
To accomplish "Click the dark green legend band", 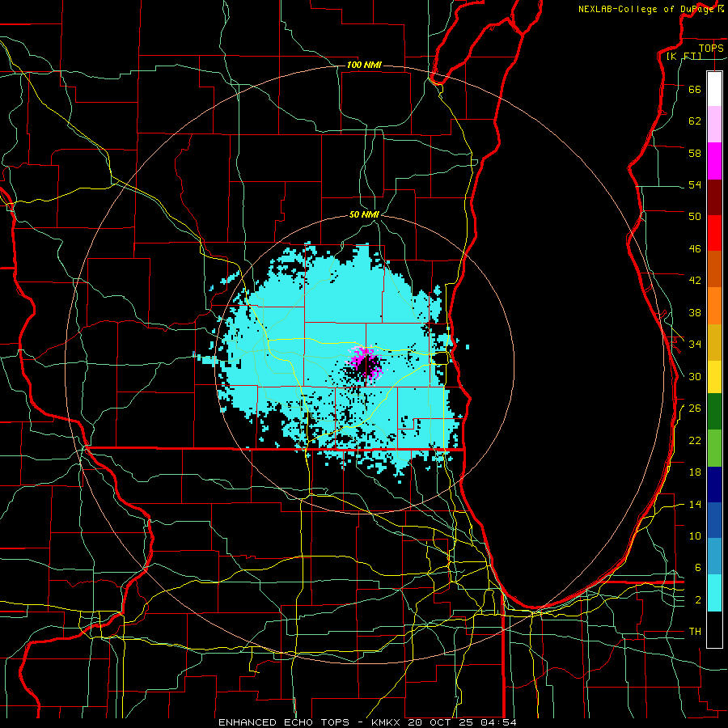I will [714, 412].
